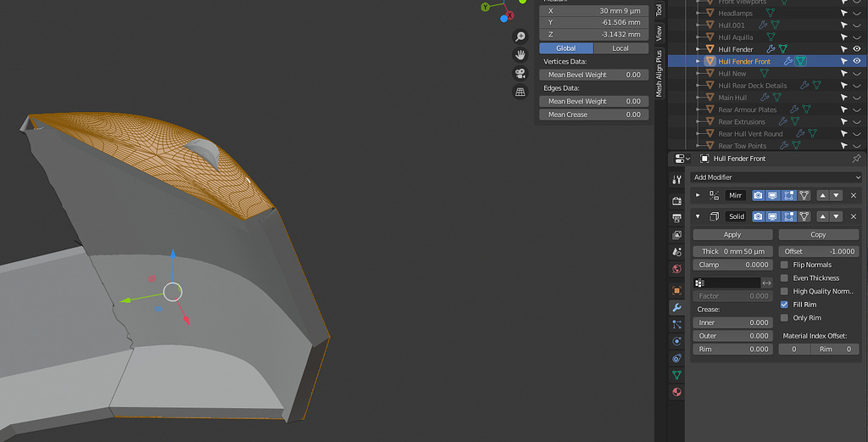
Task: Open the View sidebar tab
Action: point(659,33)
